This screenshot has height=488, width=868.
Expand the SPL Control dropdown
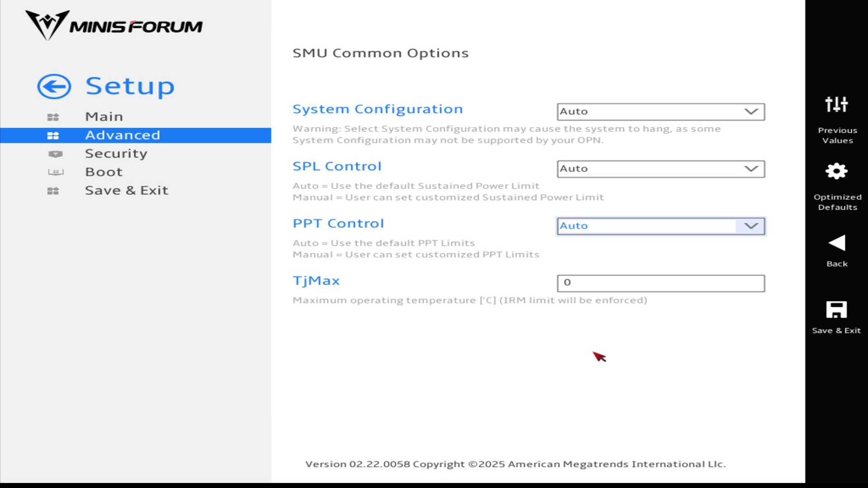click(x=660, y=169)
